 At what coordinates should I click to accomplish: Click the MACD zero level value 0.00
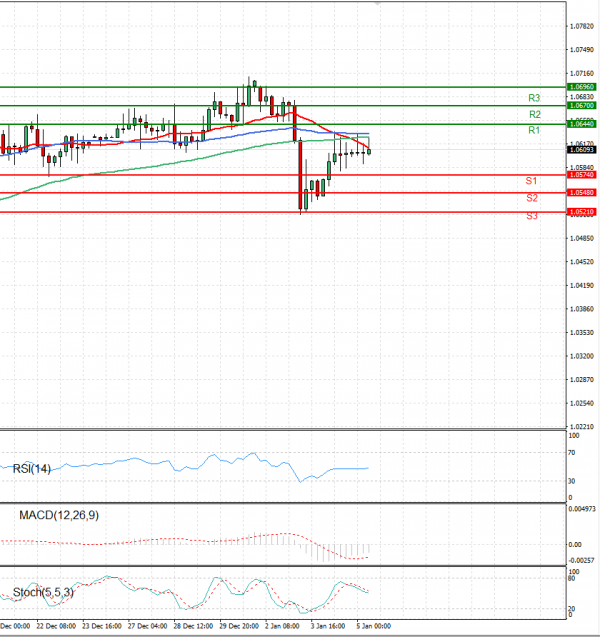[575, 544]
